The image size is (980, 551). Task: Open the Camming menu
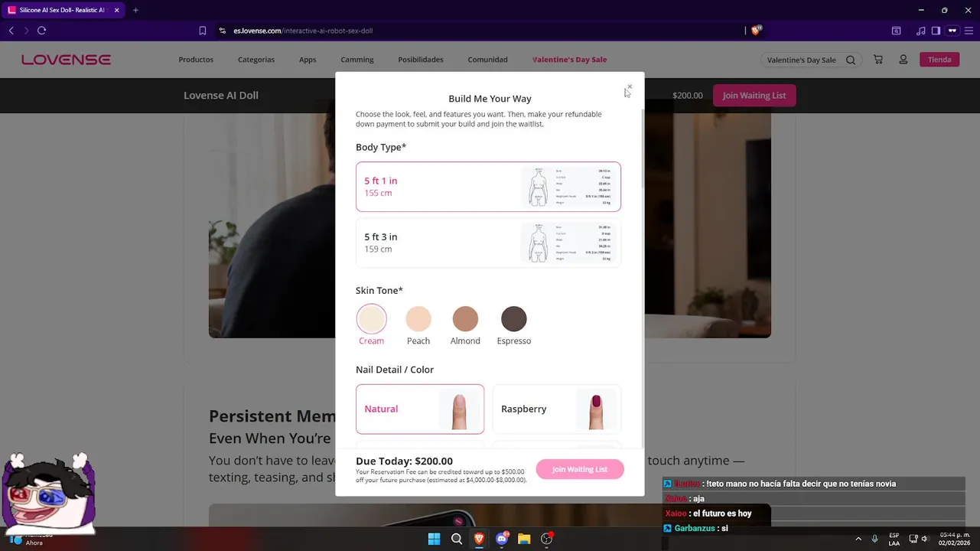(x=357, y=60)
